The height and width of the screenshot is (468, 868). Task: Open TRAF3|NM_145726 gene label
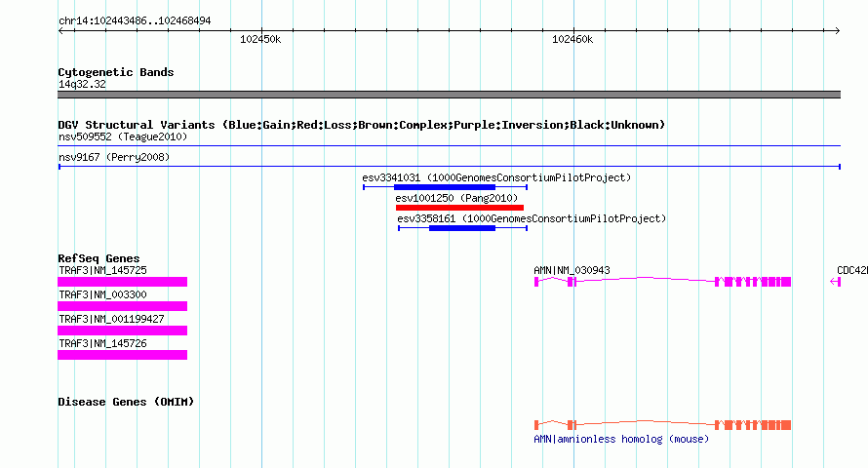click(103, 343)
